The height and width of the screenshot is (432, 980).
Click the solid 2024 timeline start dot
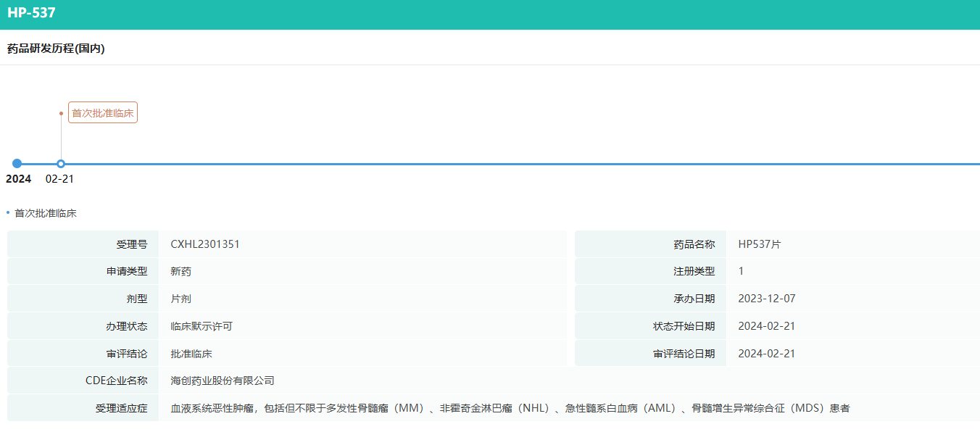click(x=17, y=164)
